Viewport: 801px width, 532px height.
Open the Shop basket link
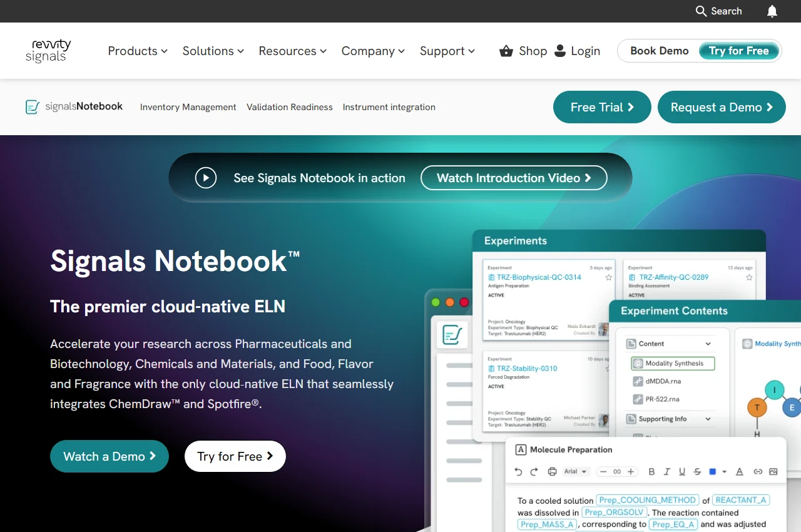[523, 51]
